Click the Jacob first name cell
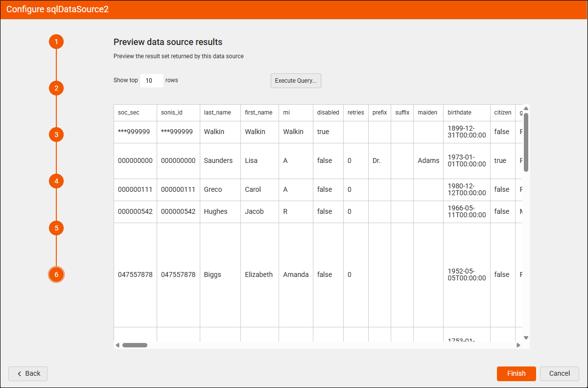The image size is (588, 388). [x=260, y=212]
